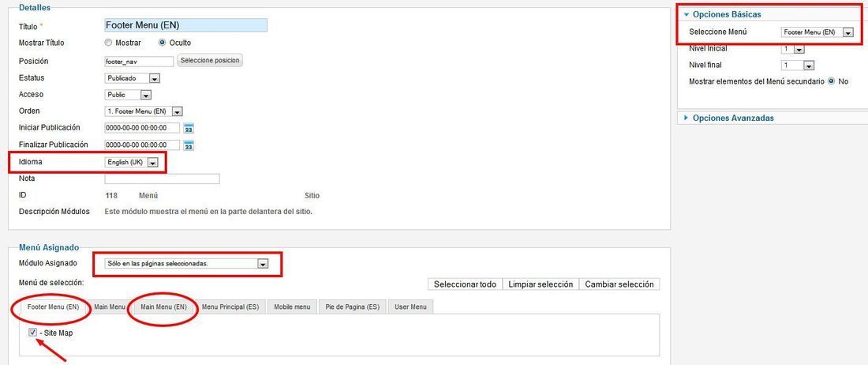Click the Posición footer_nav input field
Viewport: 868px width, 365px height.
point(140,62)
